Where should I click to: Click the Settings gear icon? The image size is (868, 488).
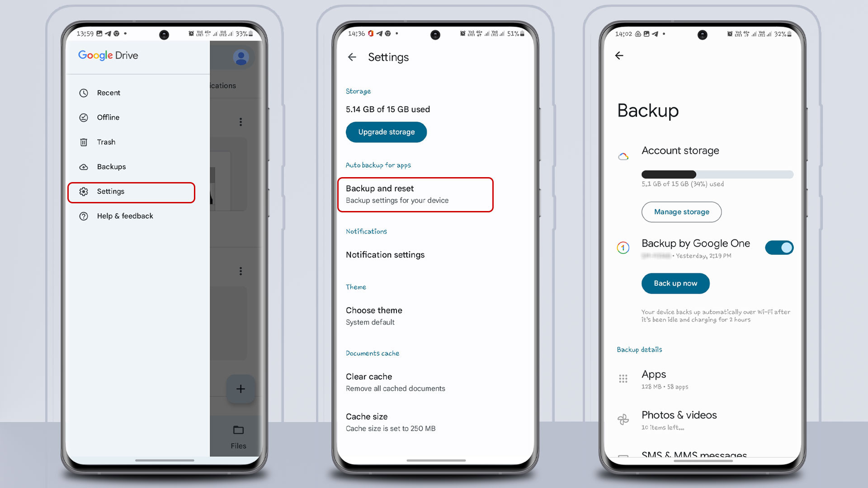pos(84,191)
